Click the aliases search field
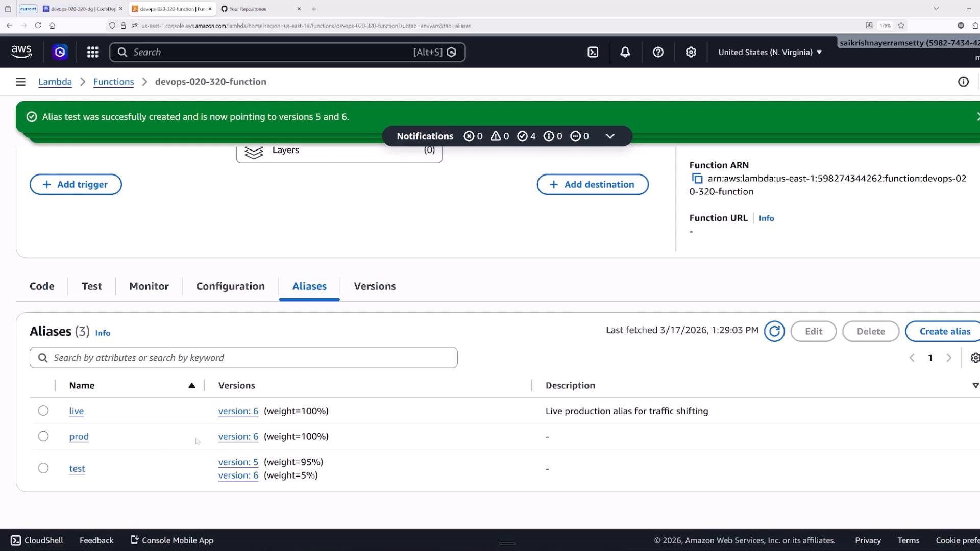This screenshot has width=980, height=551. point(243,358)
